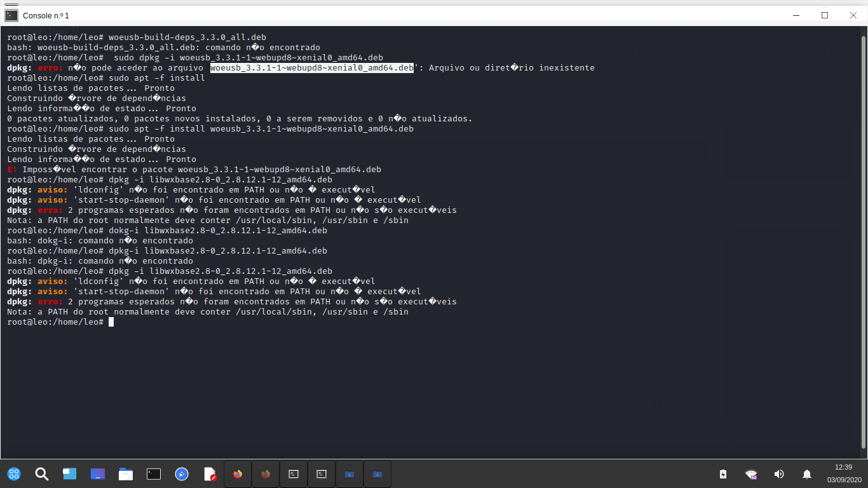868x488 pixels.
Task: Click the terminal vertical scrollbar
Action: tap(863, 241)
